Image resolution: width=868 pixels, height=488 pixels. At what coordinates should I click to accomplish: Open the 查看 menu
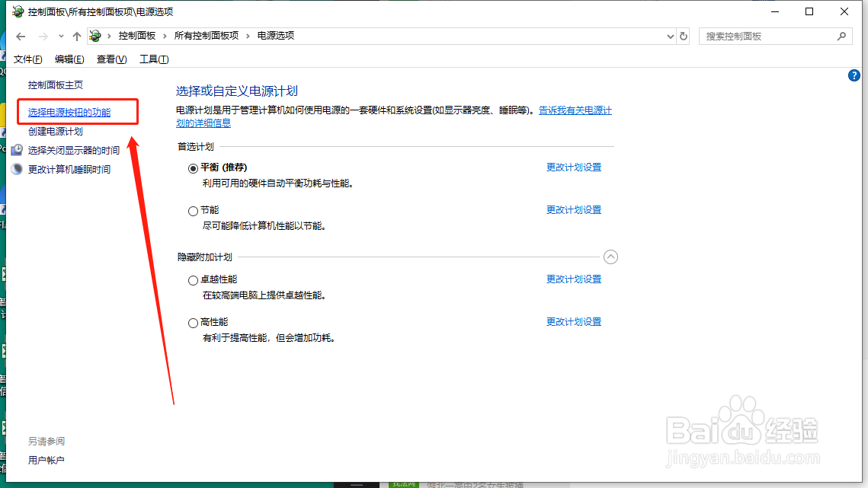click(111, 59)
